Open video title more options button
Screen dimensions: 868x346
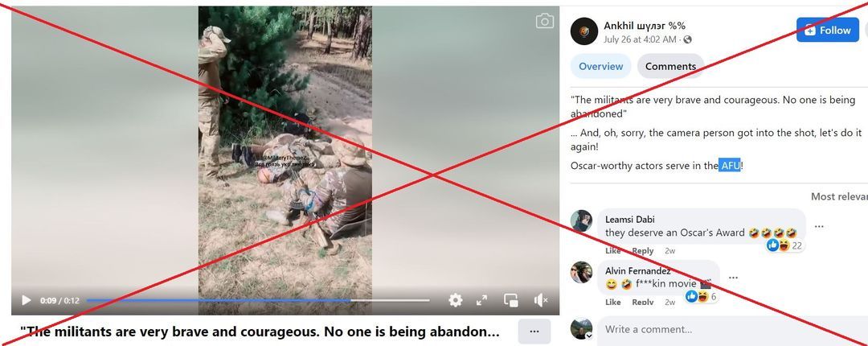click(x=534, y=332)
